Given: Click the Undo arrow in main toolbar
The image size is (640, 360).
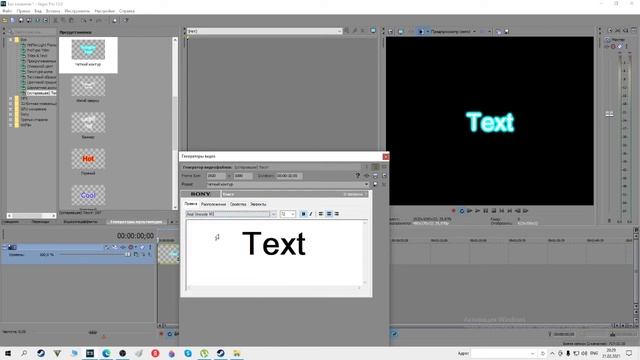Looking at the screenshot, I should (x=84, y=20).
